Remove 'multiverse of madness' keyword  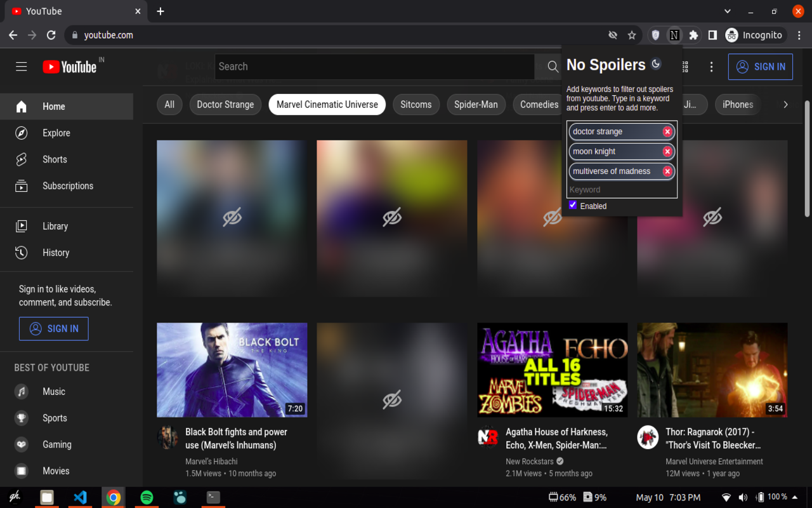(x=667, y=171)
